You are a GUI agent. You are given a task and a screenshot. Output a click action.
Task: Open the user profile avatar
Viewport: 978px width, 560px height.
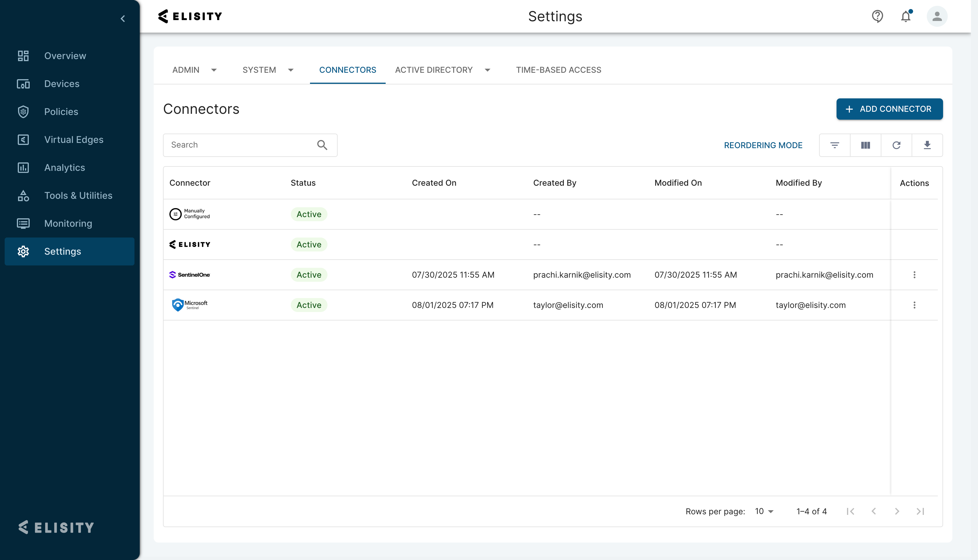937,16
